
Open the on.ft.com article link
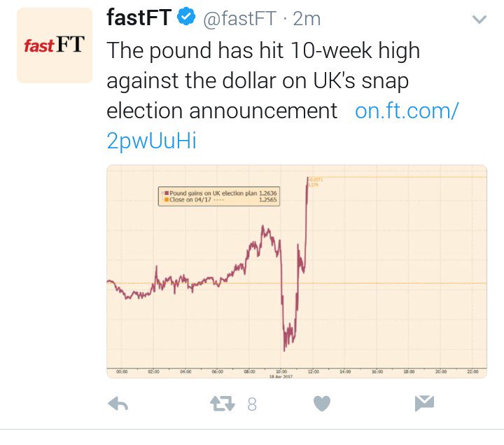click(x=407, y=111)
